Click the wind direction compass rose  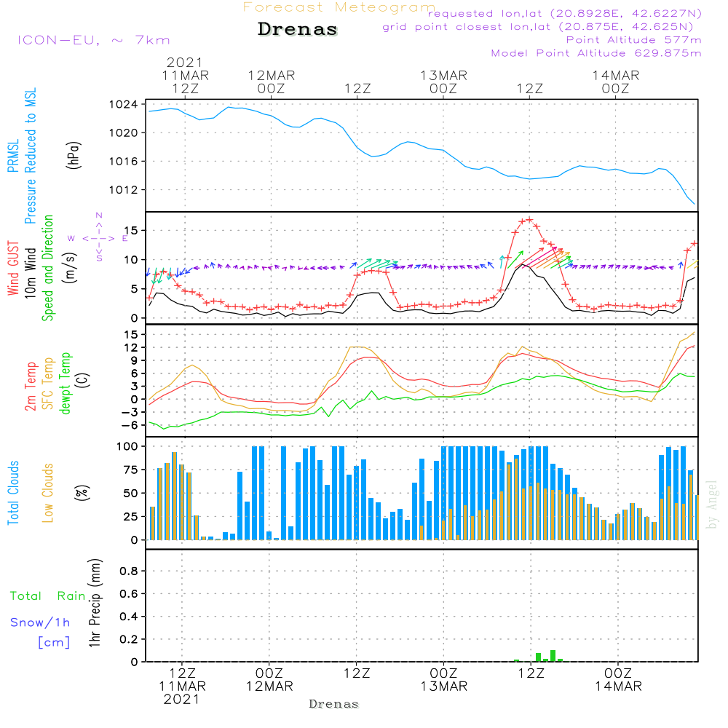(x=98, y=237)
